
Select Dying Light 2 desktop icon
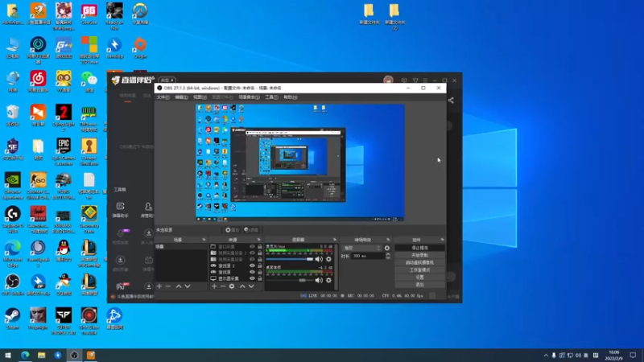point(64,117)
